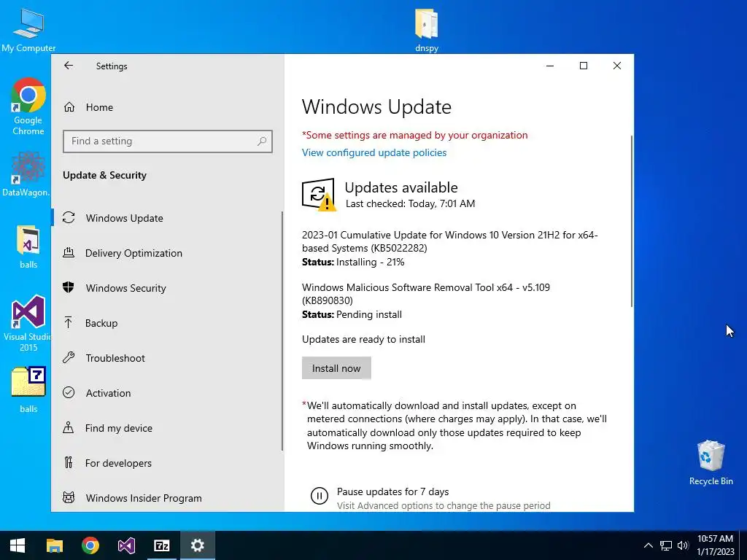Click the Updates are ready to install text
Image resolution: width=747 pixels, height=560 pixels.
[363, 339]
